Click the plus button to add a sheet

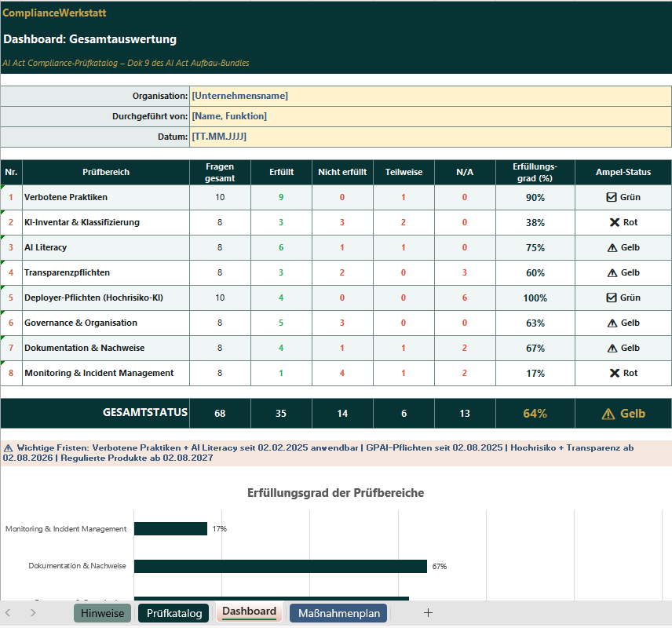coord(428,612)
